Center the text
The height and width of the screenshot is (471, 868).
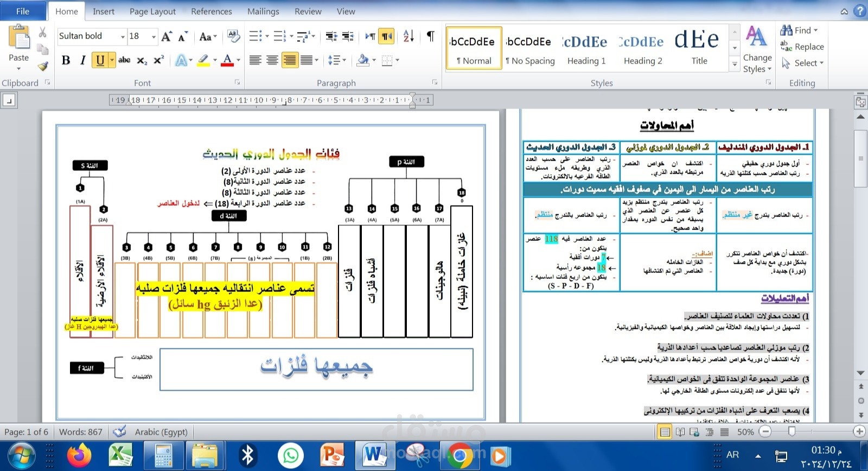(x=272, y=60)
